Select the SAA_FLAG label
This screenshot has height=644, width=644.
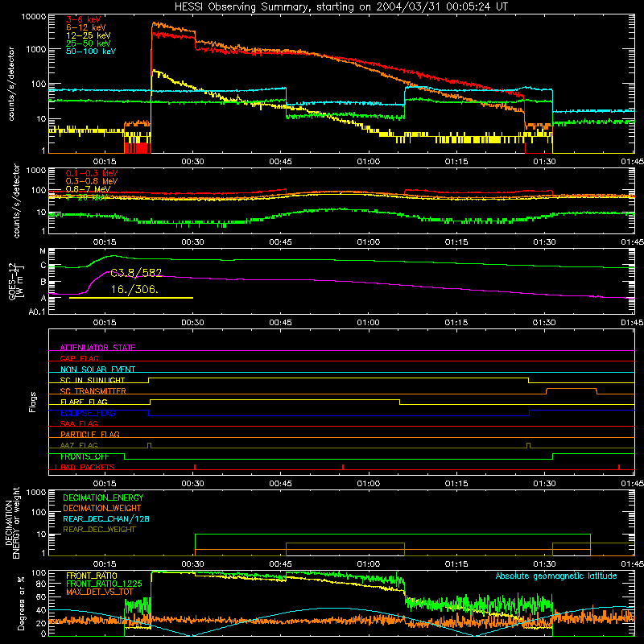coord(79,423)
